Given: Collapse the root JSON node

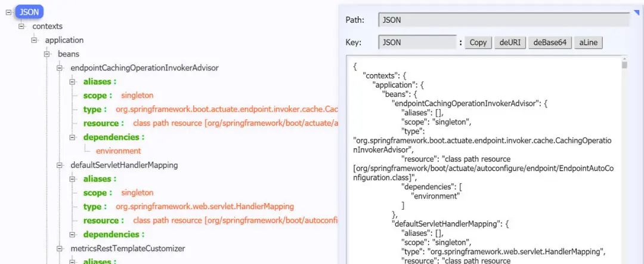Looking at the screenshot, I should pos(8,13).
